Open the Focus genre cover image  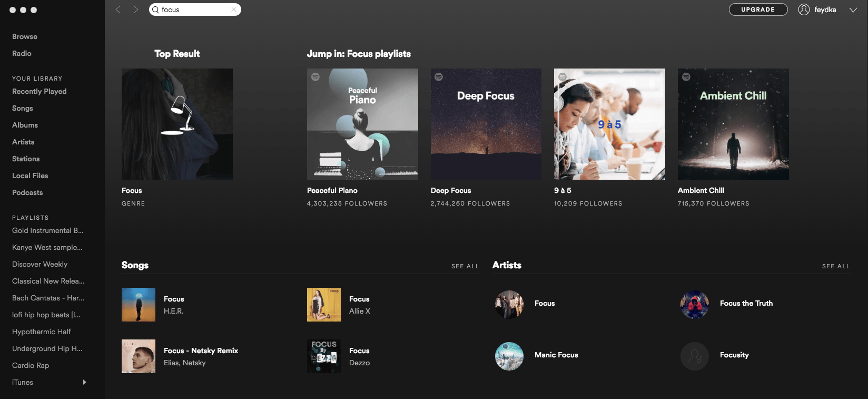click(177, 124)
